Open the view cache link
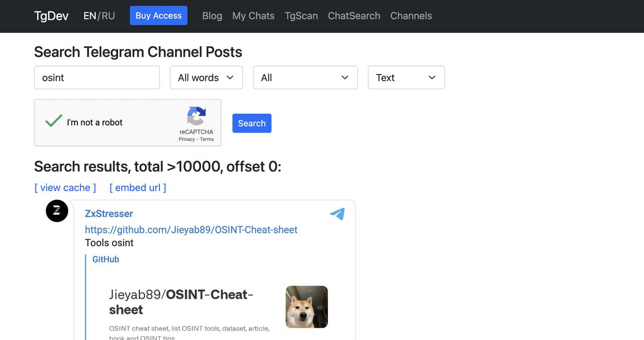The image size is (644, 340). [x=65, y=188]
